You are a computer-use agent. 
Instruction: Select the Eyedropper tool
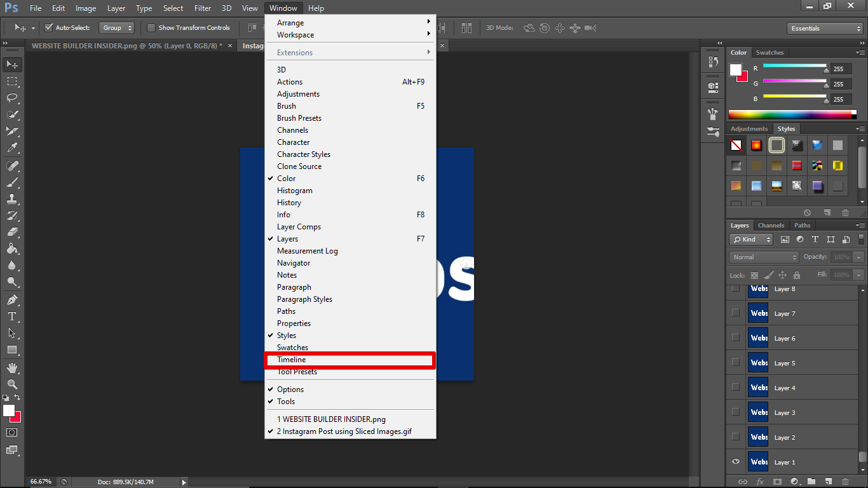tap(12, 147)
